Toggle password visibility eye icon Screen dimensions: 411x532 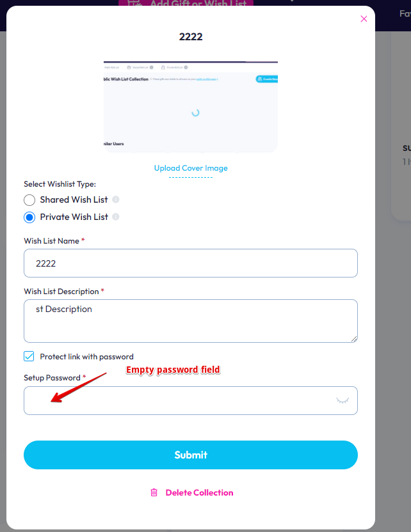coord(342,401)
